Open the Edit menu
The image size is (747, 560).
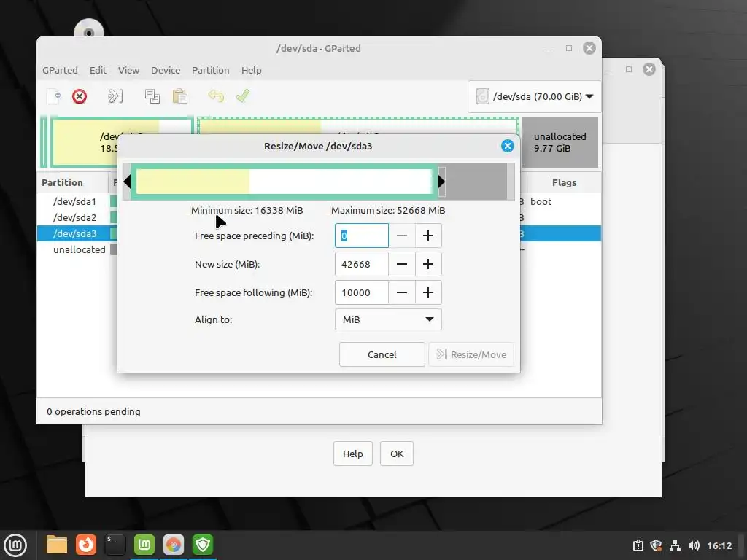[x=98, y=71]
